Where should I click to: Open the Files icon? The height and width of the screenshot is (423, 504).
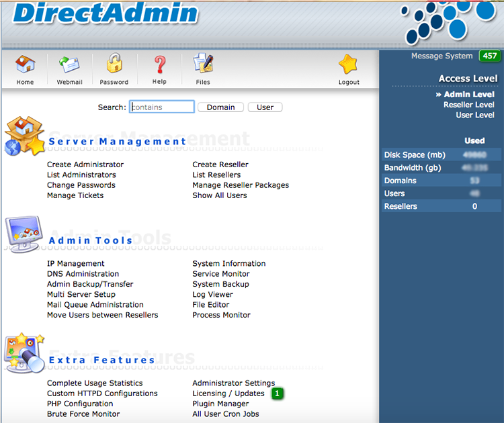pos(203,63)
